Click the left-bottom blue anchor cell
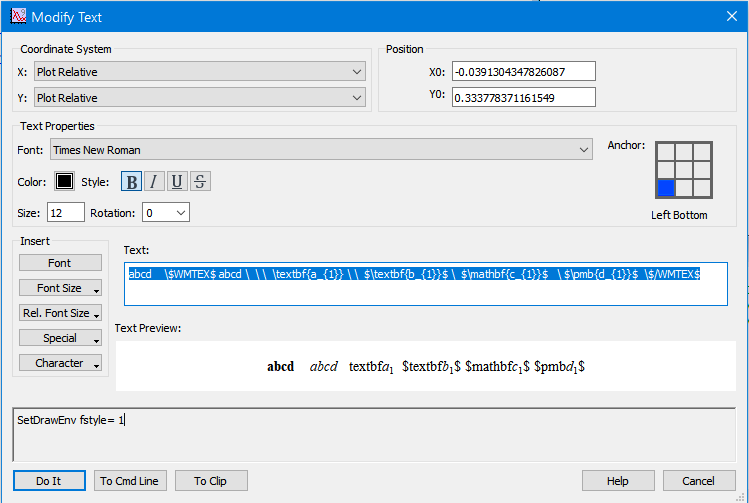Viewport: 749px width, 503px height. pyautogui.click(x=666, y=187)
